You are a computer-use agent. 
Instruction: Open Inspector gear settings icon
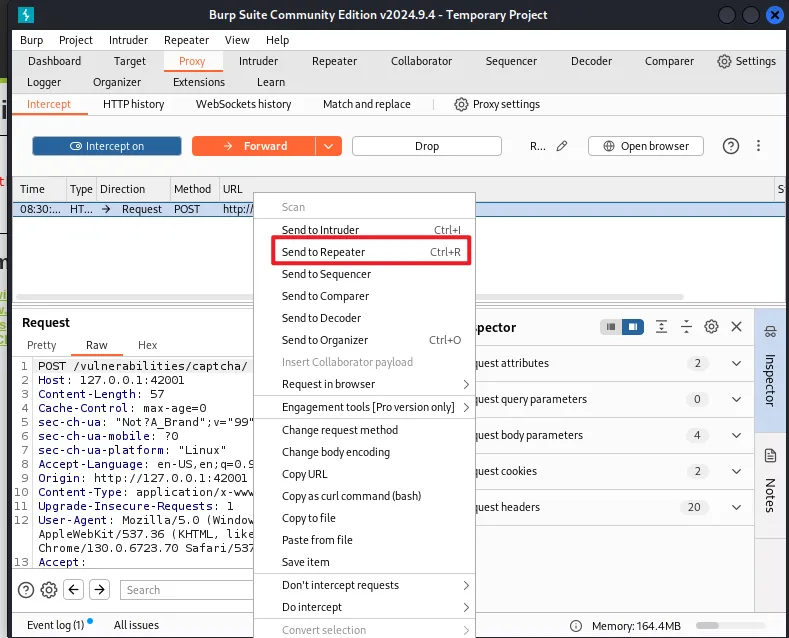(711, 327)
